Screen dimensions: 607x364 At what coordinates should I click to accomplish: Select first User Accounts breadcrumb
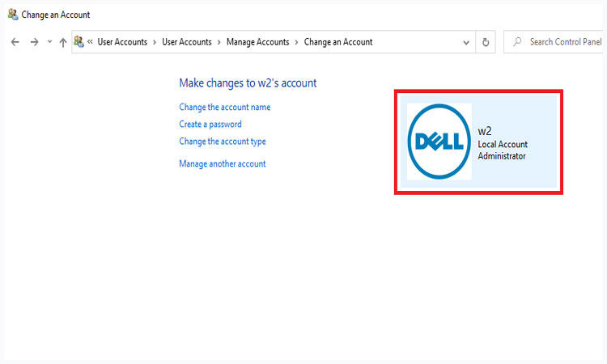pyautogui.click(x=122, y=42)
